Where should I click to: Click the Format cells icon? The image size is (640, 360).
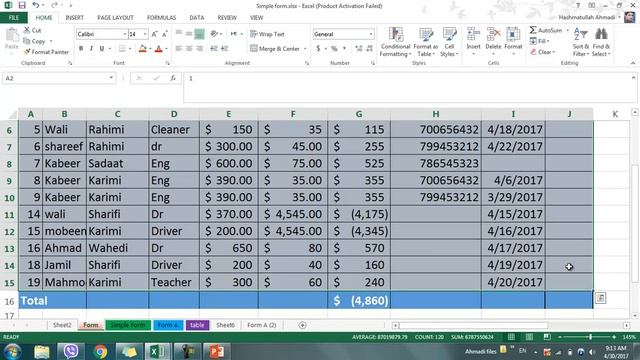513,34
